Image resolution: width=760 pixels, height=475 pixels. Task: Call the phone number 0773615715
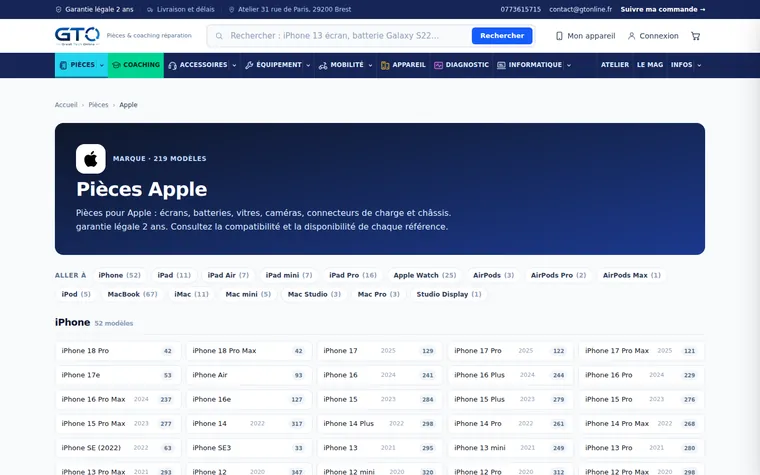[521, 9]
